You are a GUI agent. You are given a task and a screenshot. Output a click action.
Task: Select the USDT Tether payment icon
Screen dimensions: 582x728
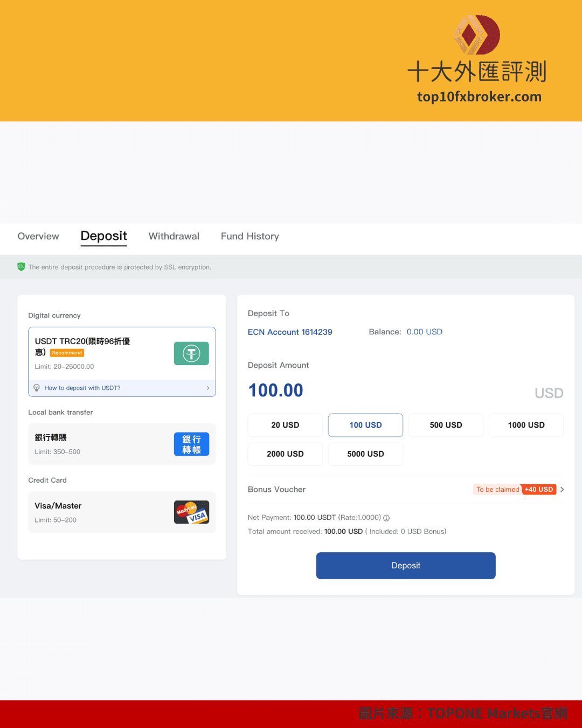click(x=191, y=353)
